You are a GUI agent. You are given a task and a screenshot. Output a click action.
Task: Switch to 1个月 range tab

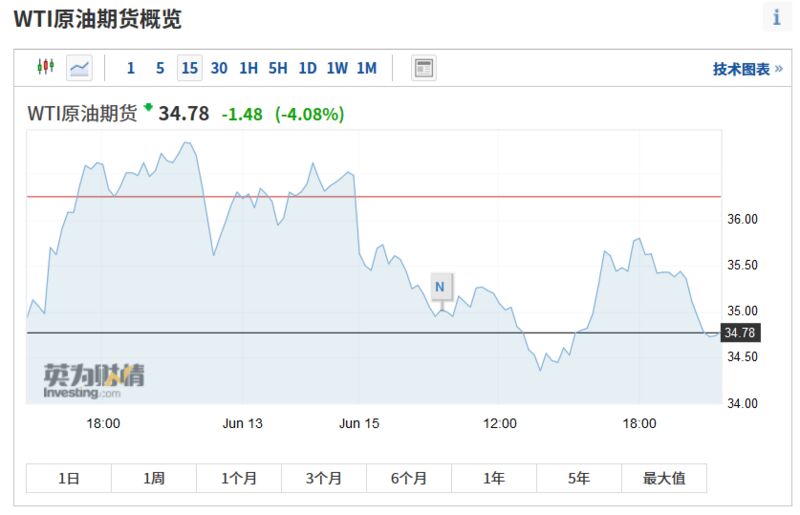coord(238,478)
